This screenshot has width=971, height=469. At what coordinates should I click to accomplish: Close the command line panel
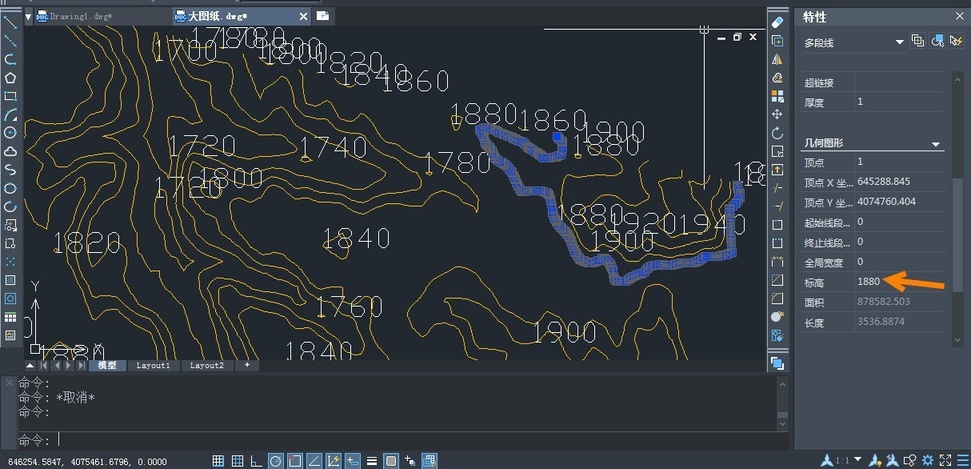(9, 382)
